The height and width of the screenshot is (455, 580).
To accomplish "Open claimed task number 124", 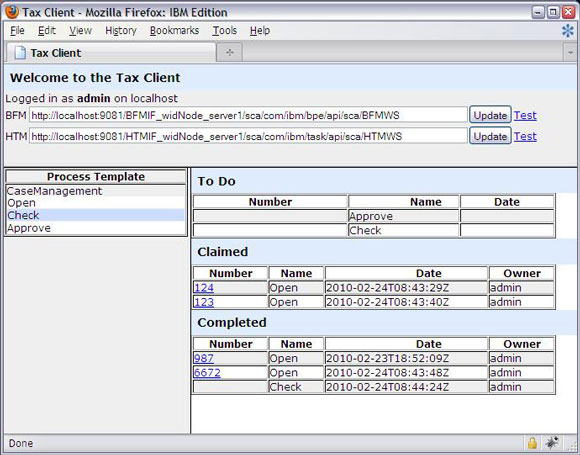I will tap(204, 288).
